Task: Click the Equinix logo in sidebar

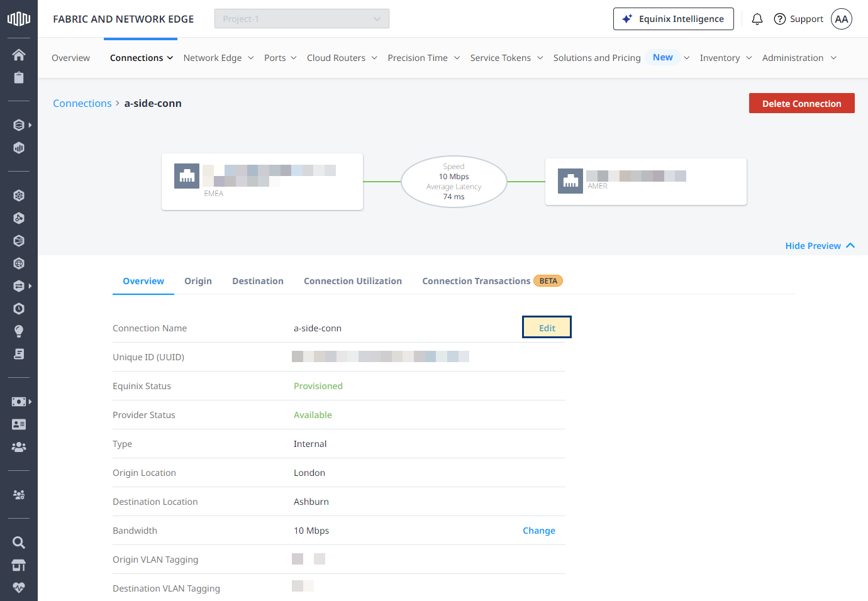Action: point(19,19)
